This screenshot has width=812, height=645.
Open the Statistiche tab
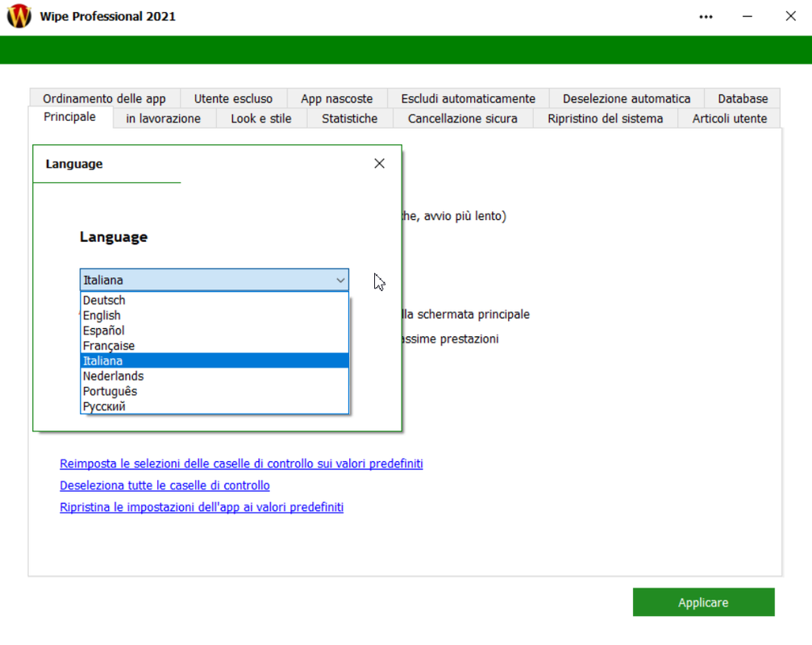pyautogui.click(x=349, y=119)
